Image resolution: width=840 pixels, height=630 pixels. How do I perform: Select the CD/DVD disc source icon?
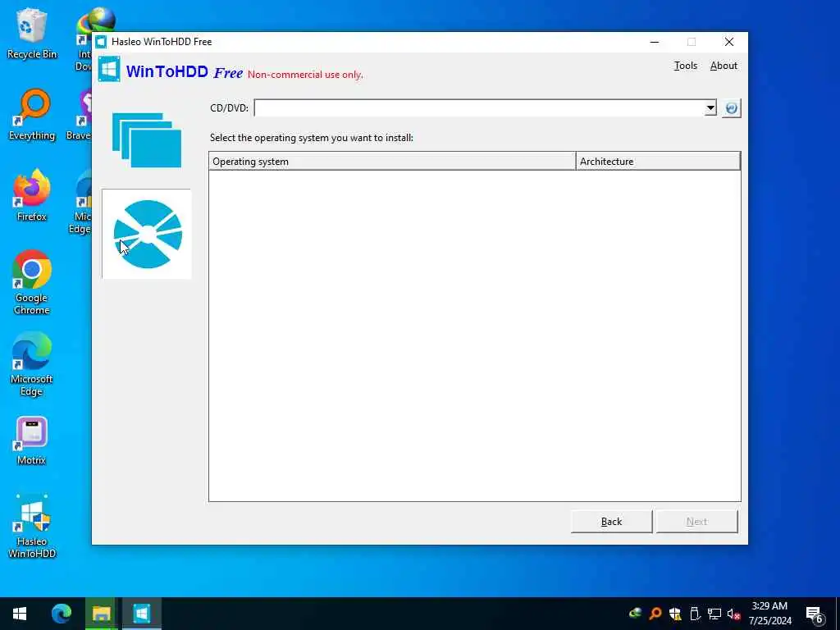tap(147, 234)
